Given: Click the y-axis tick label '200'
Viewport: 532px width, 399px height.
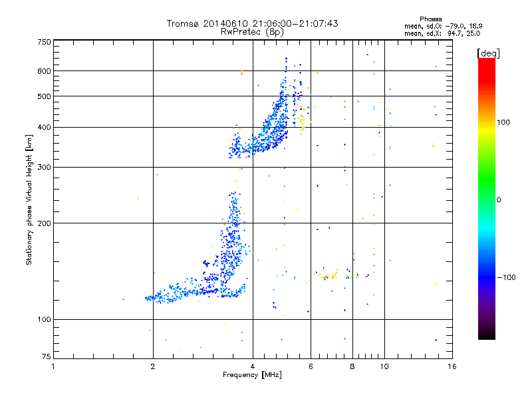Looking at the screenshot, I should [45, 223].
